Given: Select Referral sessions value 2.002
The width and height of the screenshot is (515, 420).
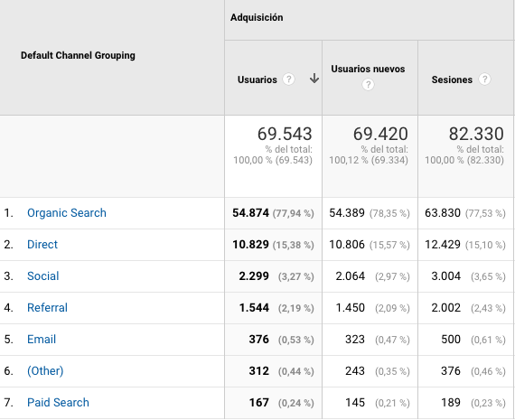Looking at the screenshot, I should [445, 307].
